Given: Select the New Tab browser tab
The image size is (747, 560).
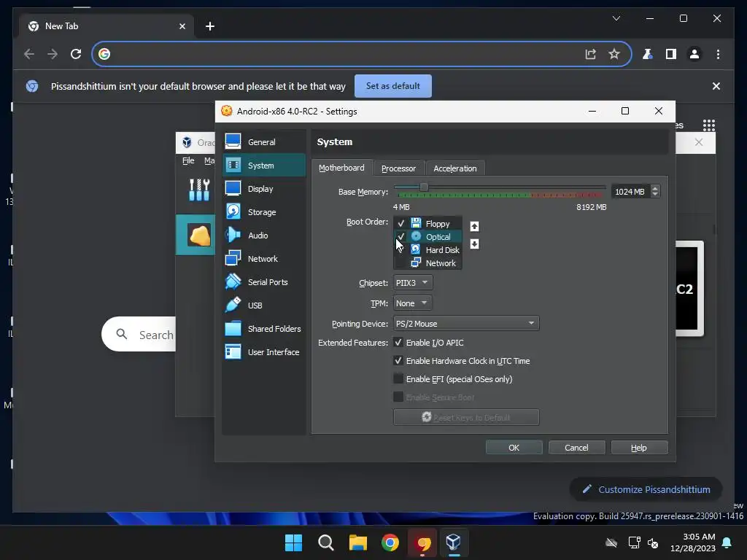Looking at the screenshot, I should coord(106,26).
